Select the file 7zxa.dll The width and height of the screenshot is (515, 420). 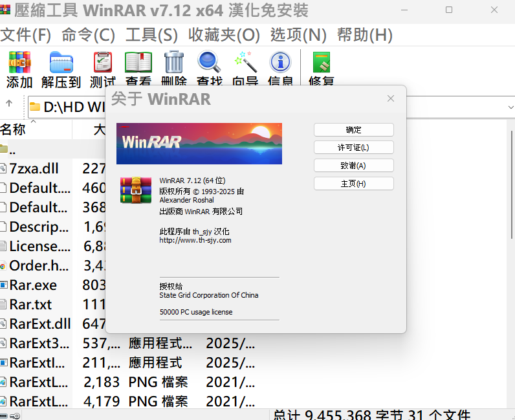pos(34,169)
